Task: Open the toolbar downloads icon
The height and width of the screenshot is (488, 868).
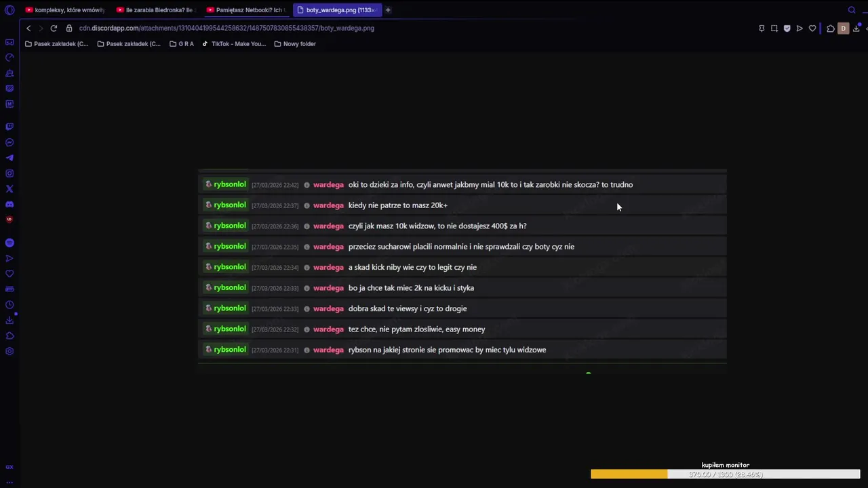Action: pyautogui.click(x=856, y=28)
